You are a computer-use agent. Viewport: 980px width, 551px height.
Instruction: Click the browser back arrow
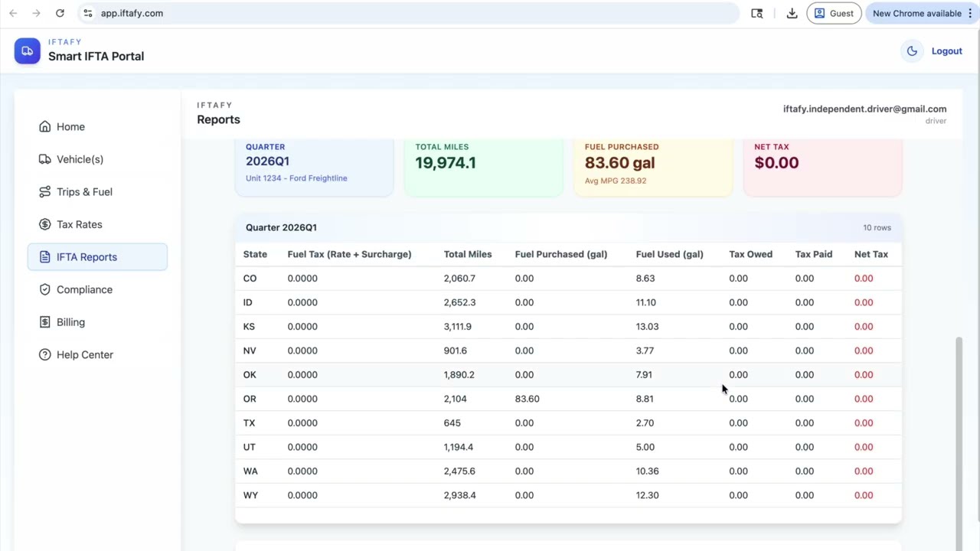click(13, 13)
